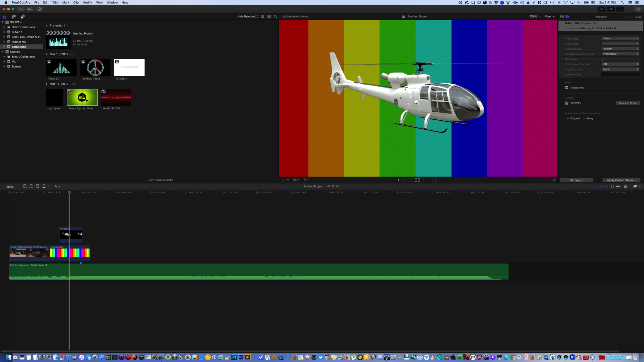The image size is (644, 362).
Task: Select the Rainbow Peace thumbnail
Action: [95, 68]
